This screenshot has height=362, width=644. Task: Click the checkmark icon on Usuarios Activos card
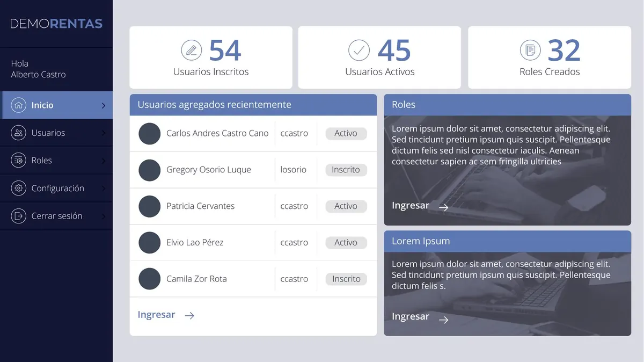(x=359, y=50)
